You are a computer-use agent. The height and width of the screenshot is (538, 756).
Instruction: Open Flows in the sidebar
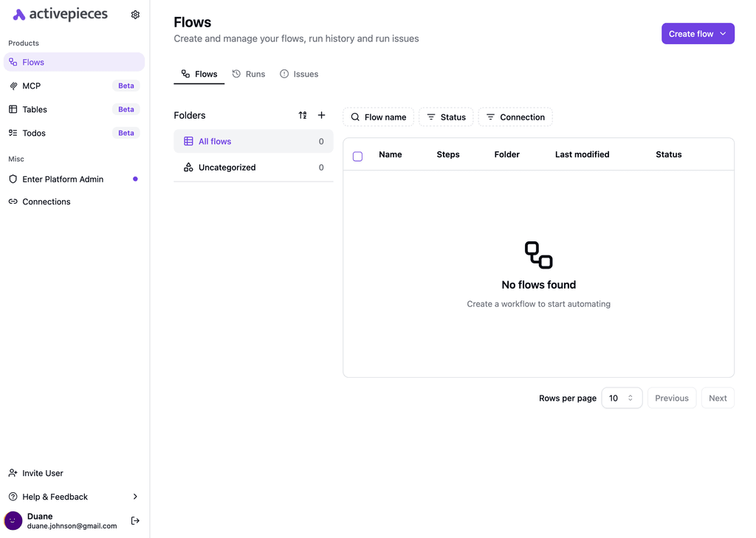coord(75,62)
